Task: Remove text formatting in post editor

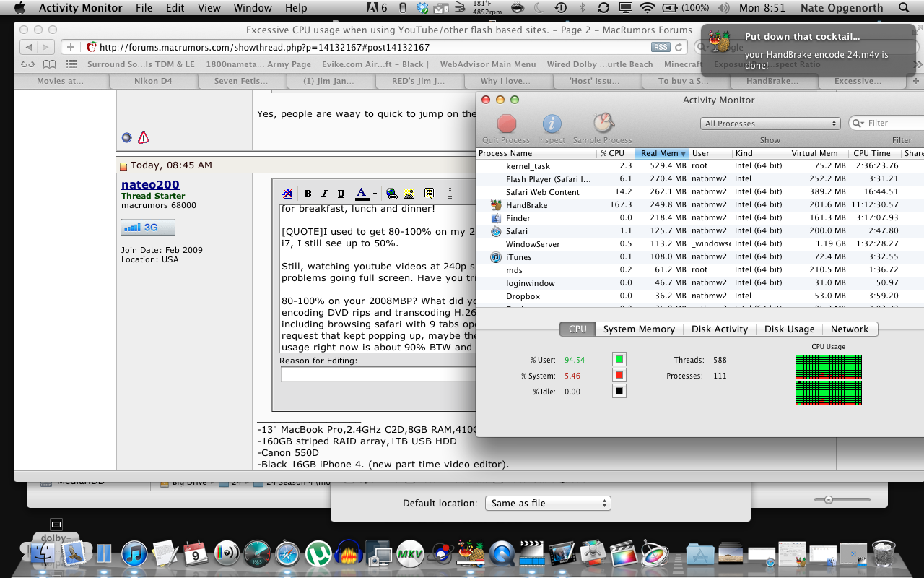Action: click(x=287, y=194)
